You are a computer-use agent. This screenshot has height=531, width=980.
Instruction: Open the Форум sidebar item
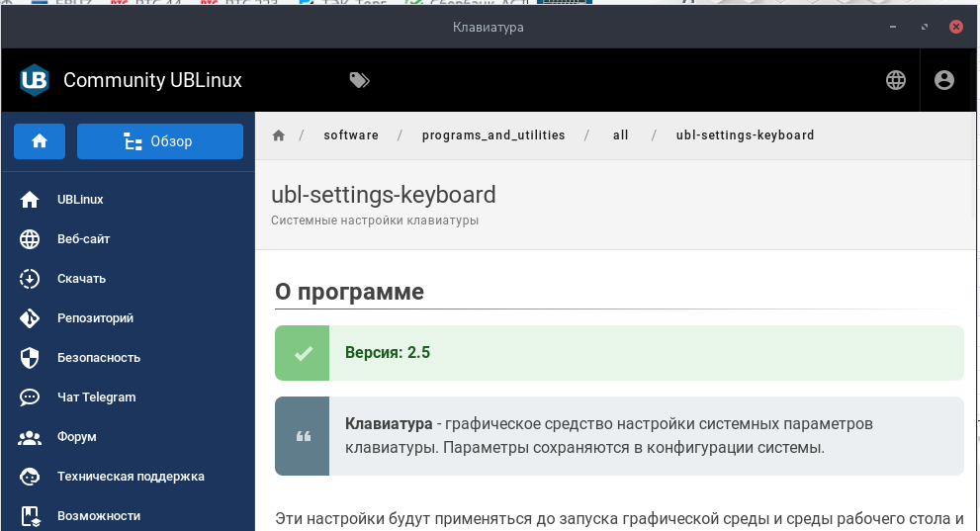coord(77,437)
